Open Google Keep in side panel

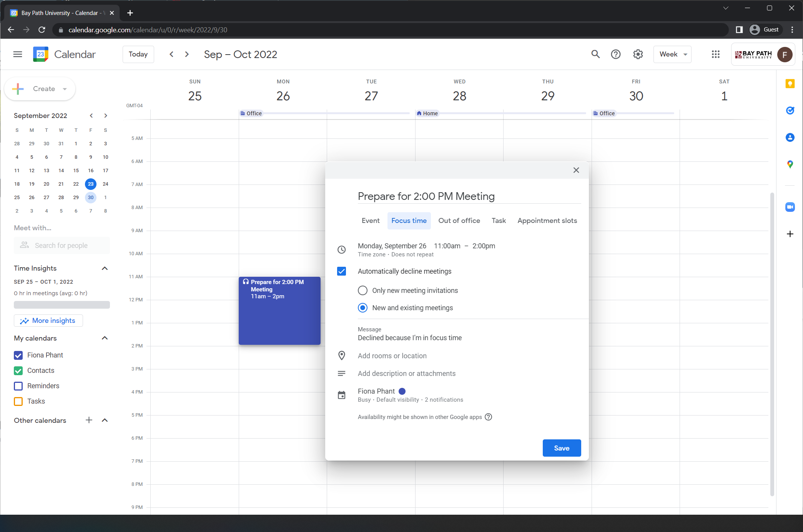click(x=790, y=84)
